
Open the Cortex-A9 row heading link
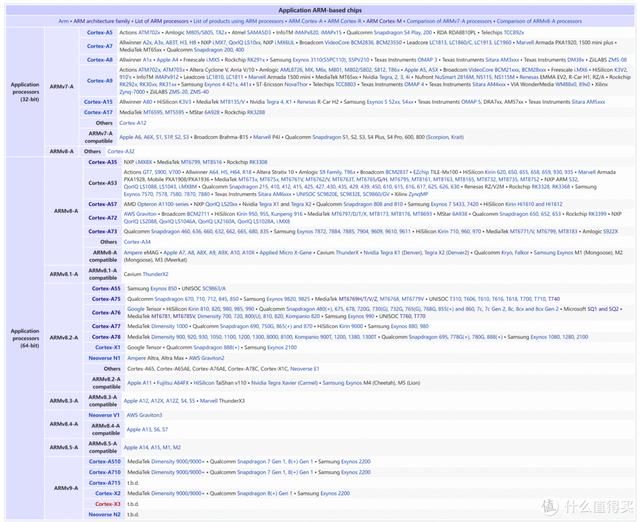(x=100, y=80)
